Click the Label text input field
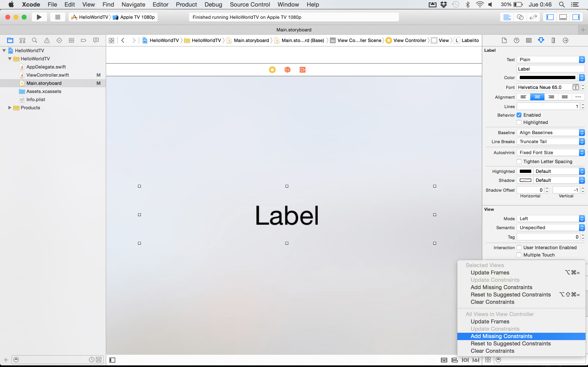Screen dimensions: 588x367 (x=550, y=69)
